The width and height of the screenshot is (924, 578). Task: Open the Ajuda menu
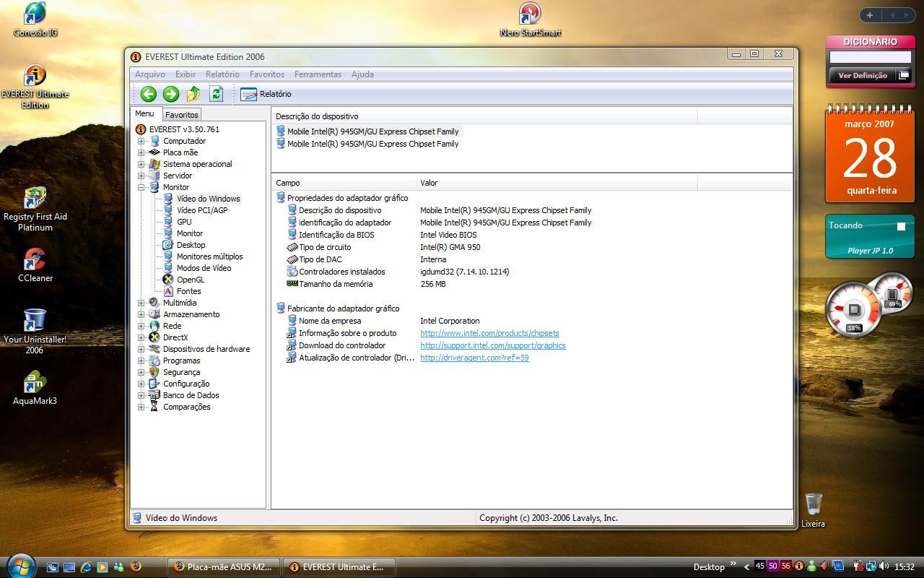pos(362,74)
